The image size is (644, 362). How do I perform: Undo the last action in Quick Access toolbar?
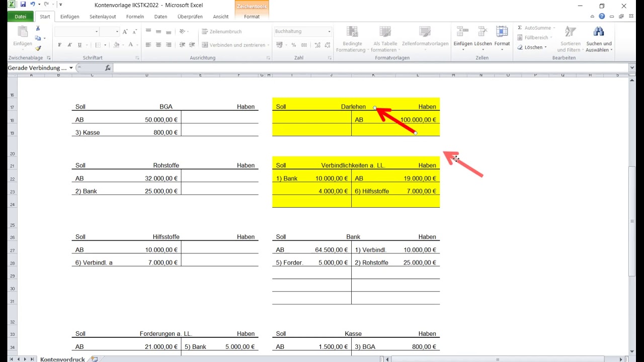[33, 5]
